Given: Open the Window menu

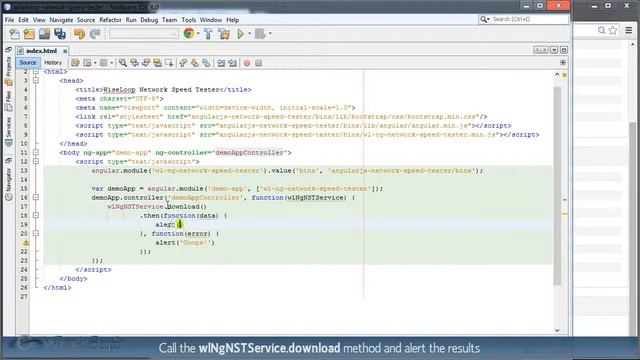Looking at the screenshot, I should (211, 20).
